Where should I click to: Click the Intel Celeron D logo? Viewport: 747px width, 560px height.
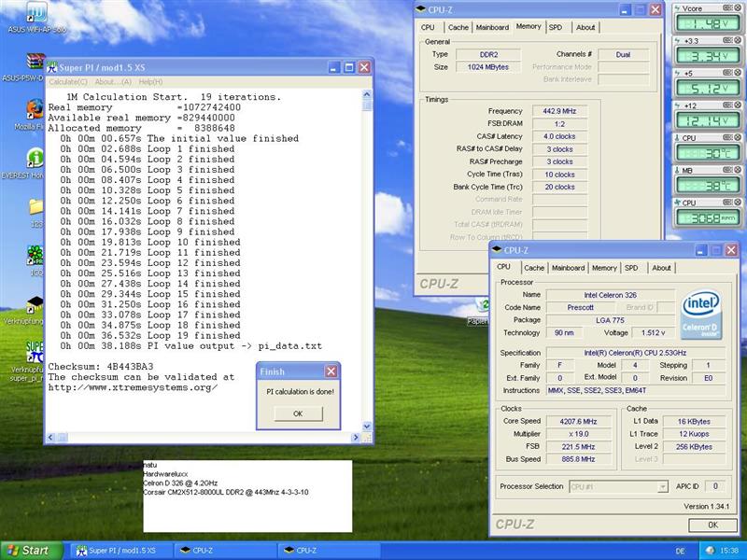(700, 315)
